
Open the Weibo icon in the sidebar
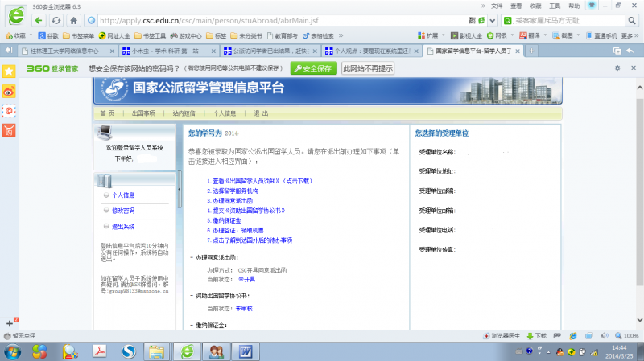click(9, 91)
